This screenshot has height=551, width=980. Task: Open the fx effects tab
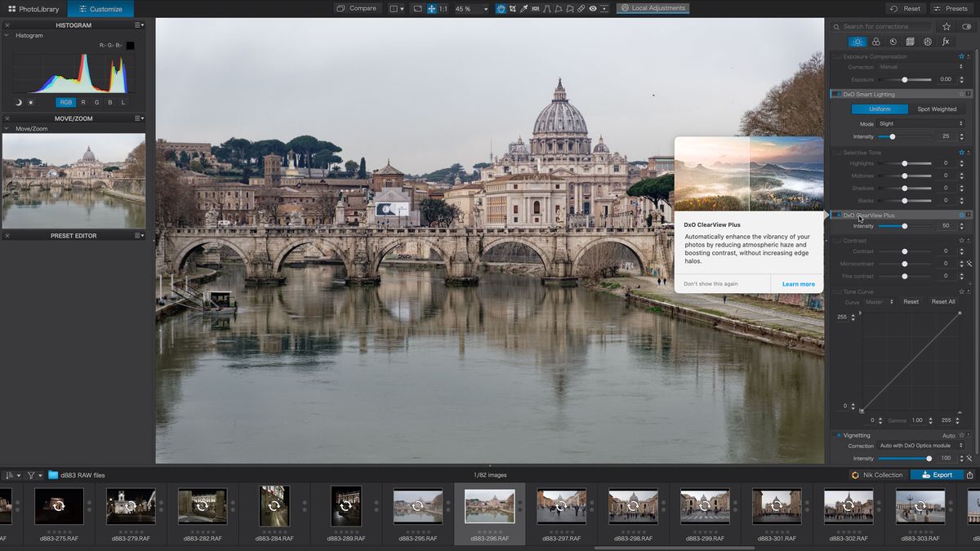pyautogui.click(x=946, y=42)
